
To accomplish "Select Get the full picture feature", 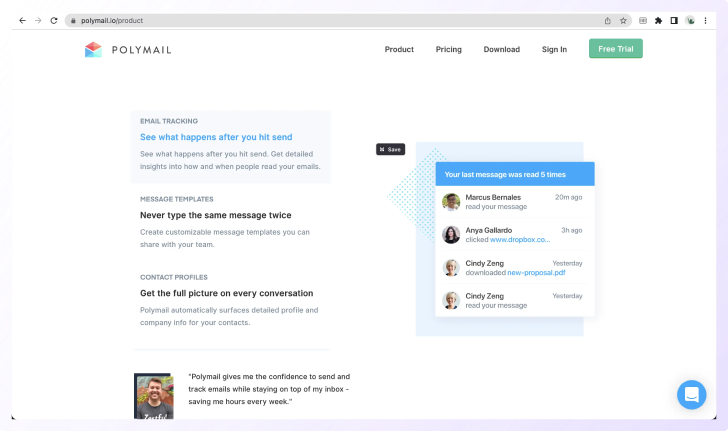I will 226,293.
